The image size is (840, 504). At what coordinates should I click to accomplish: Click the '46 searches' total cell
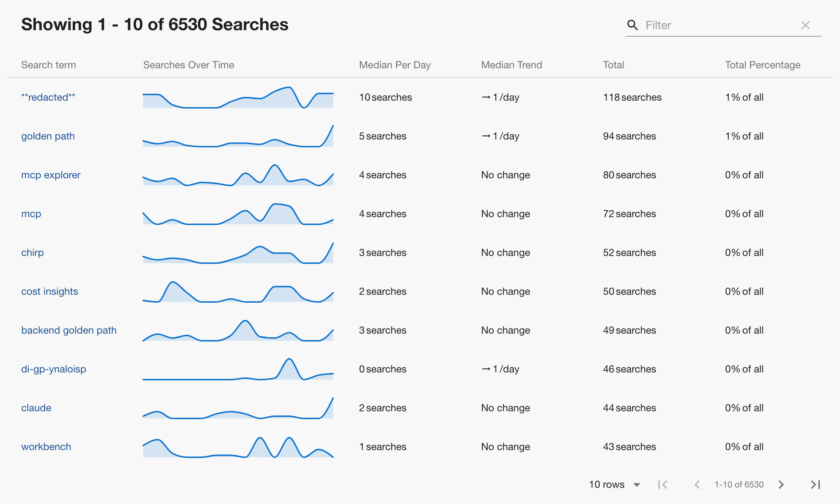coord(629,369)
